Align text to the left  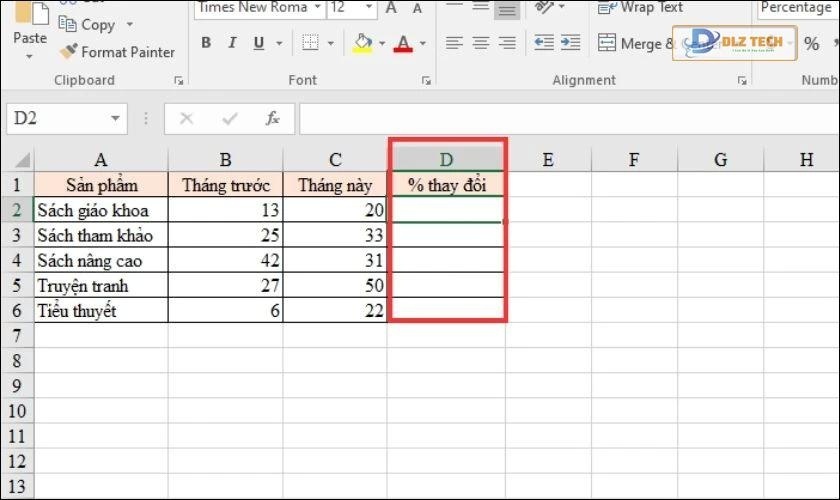454,43
